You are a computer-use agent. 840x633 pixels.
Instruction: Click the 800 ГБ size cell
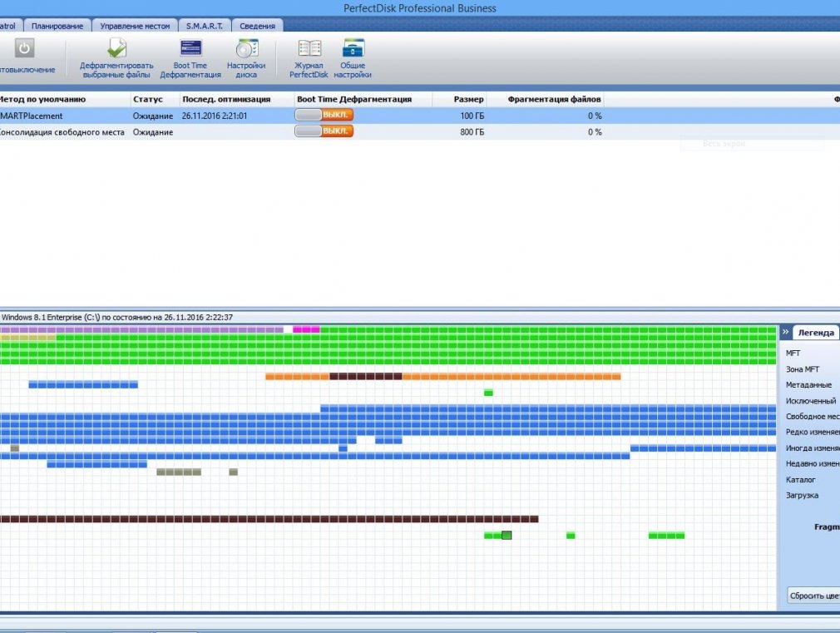(x=472, y=132)
